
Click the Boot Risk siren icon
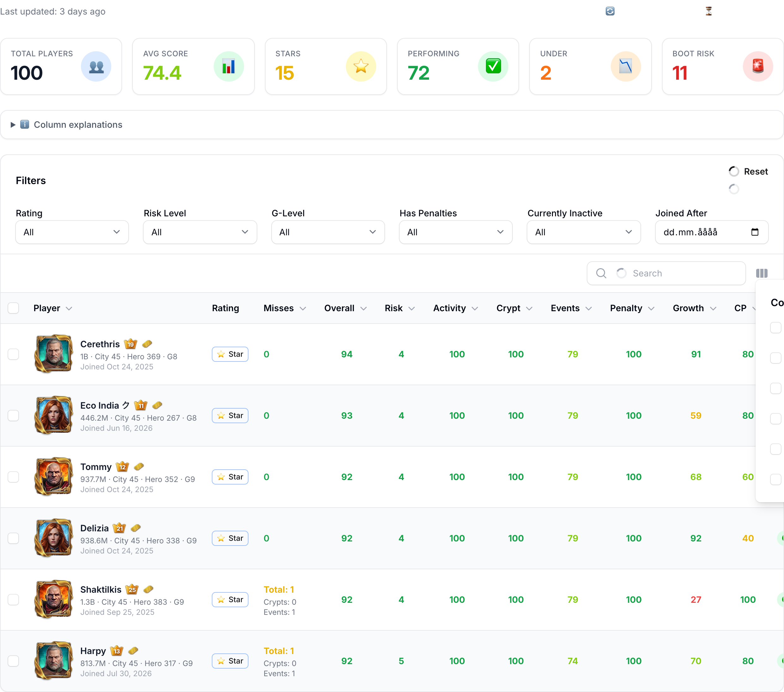click(x=758, y=66)
